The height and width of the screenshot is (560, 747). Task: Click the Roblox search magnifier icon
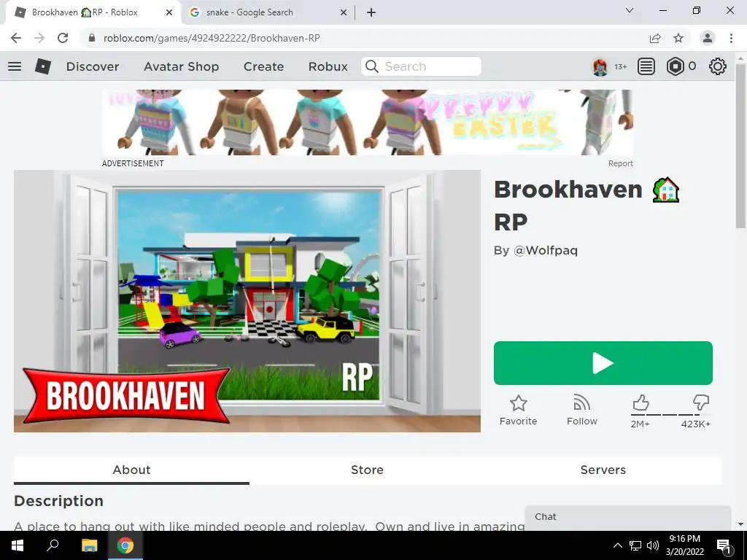coord(371,66)
